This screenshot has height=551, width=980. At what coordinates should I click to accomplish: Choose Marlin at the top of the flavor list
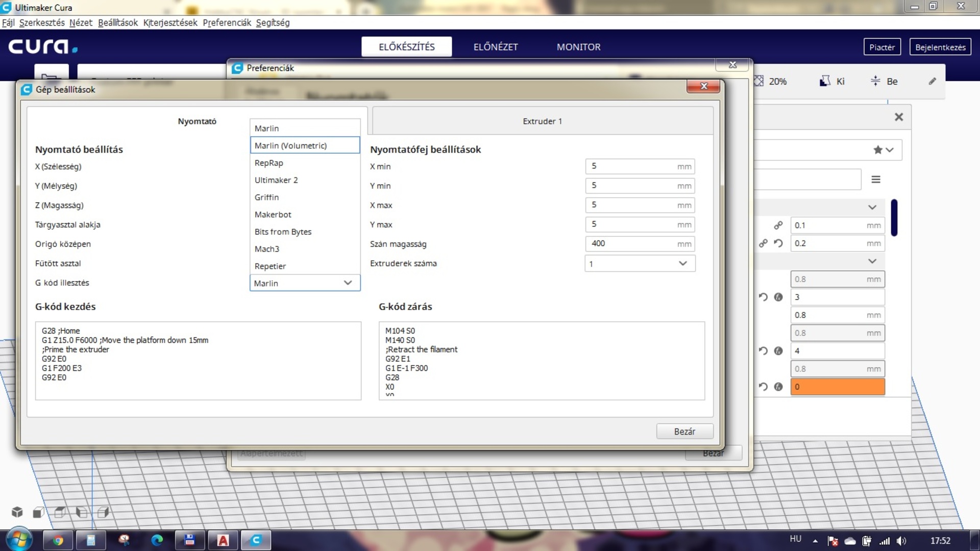(305, 128)
